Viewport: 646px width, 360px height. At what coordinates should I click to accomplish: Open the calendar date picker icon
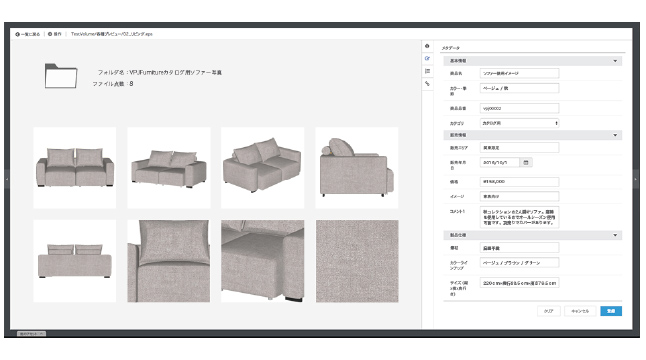526,162
